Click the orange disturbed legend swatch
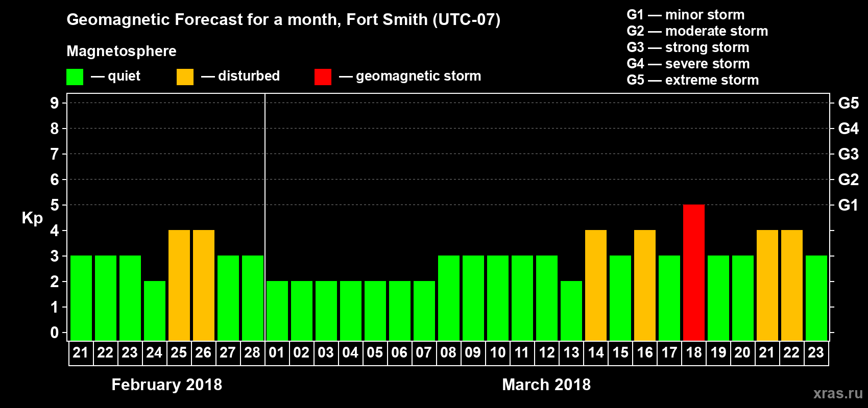The image size is (868, 408). pos(185,77)
